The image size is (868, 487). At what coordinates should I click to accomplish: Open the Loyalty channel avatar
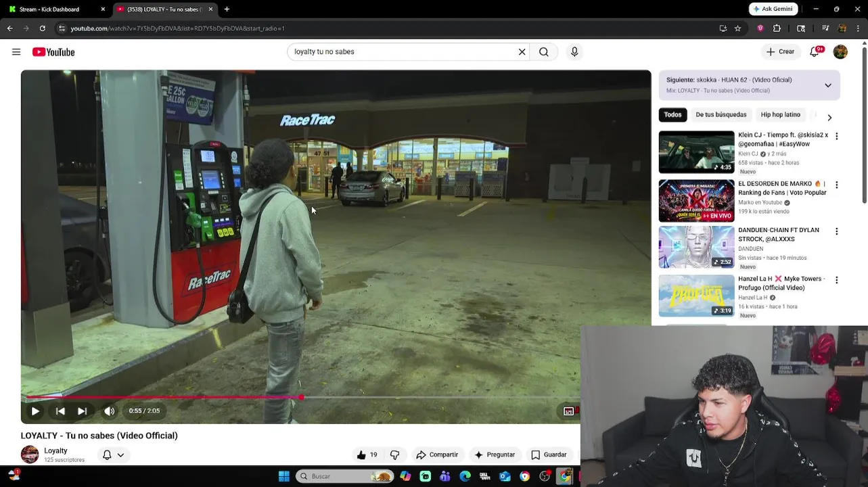[30, 455]
